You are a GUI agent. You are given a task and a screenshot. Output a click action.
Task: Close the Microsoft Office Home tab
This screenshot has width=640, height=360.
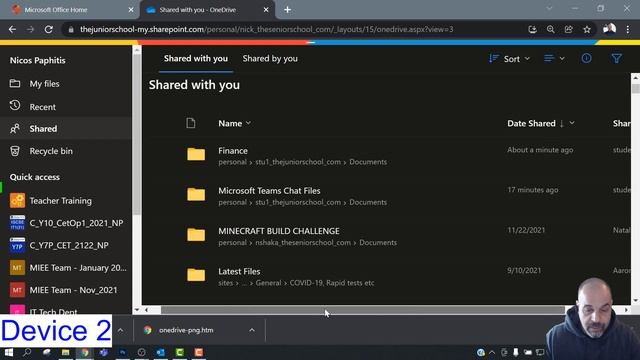tap(131, 10)
